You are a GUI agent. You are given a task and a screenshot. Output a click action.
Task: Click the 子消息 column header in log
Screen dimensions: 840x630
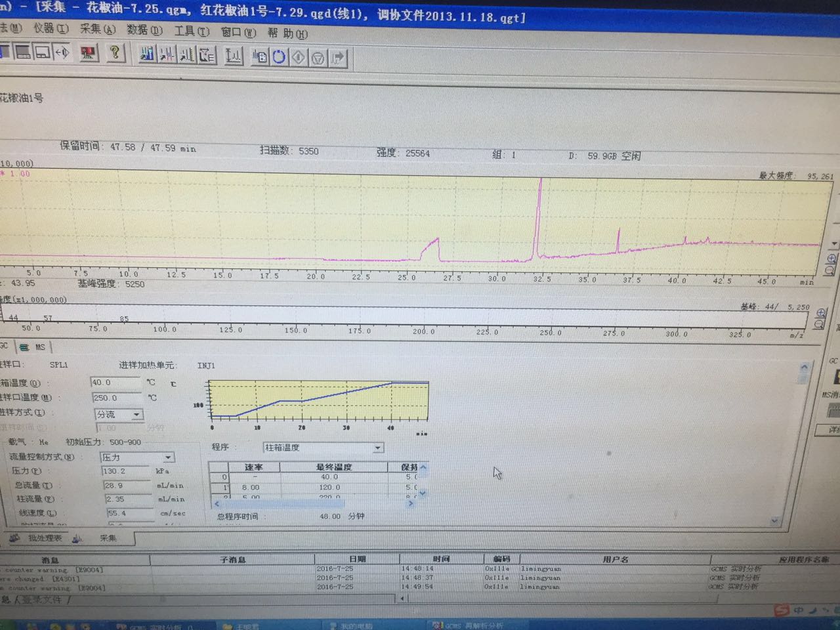coord(233,560)
